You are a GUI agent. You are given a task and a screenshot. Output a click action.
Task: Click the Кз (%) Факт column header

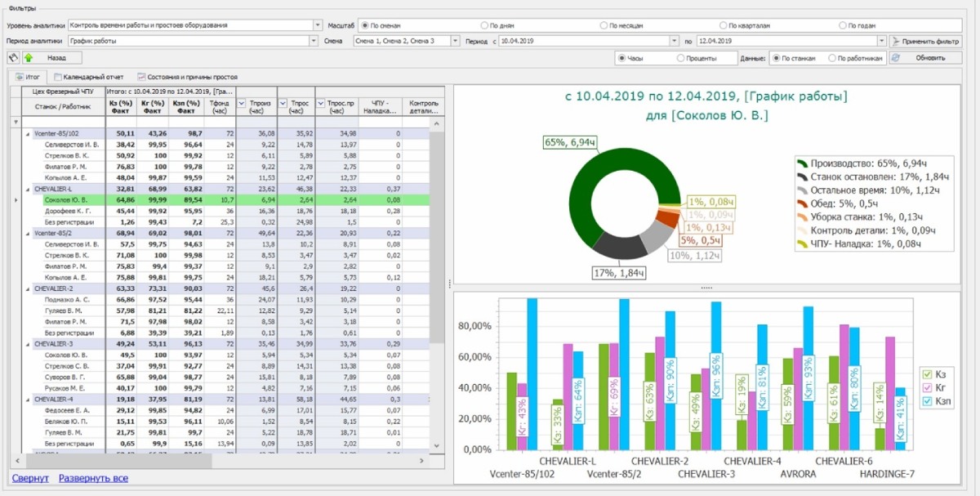pyautogui.click(x=121, y=107)
